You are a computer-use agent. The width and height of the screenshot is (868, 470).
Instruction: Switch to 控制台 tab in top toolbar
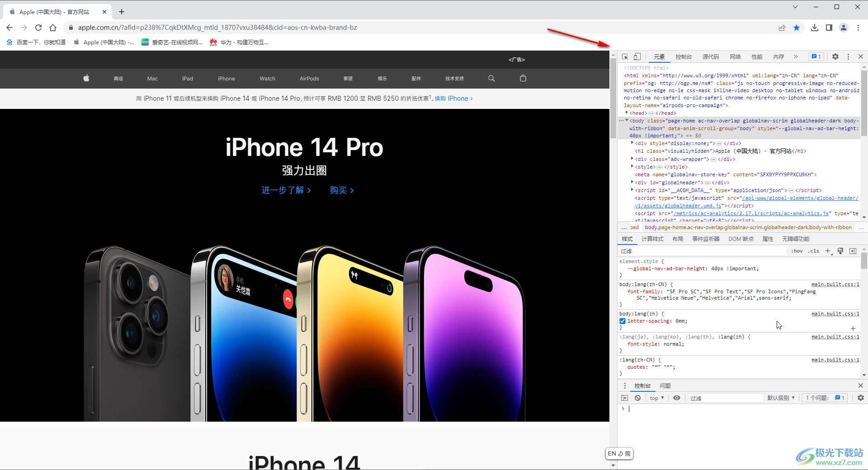[684, 56]
